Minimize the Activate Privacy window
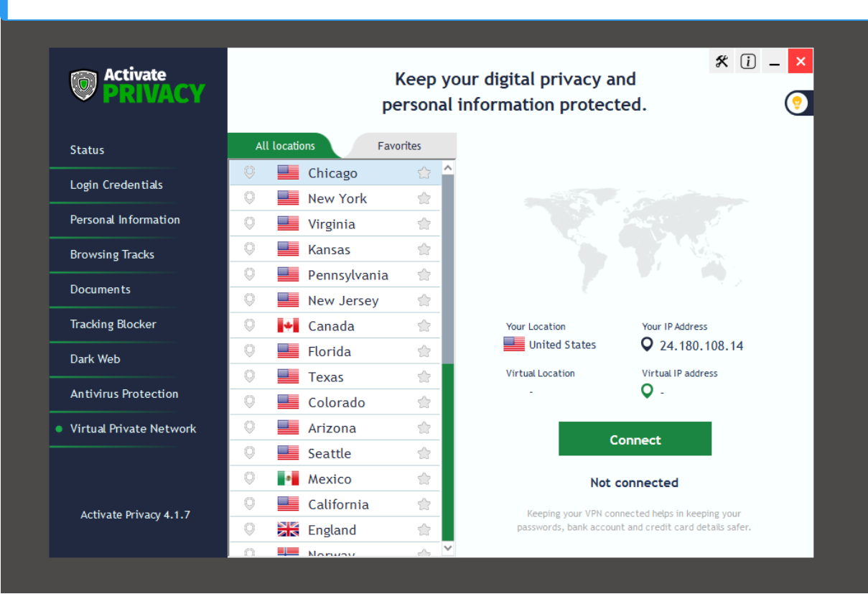The height and width of the screenshot is (594, 868). point(774,62)
